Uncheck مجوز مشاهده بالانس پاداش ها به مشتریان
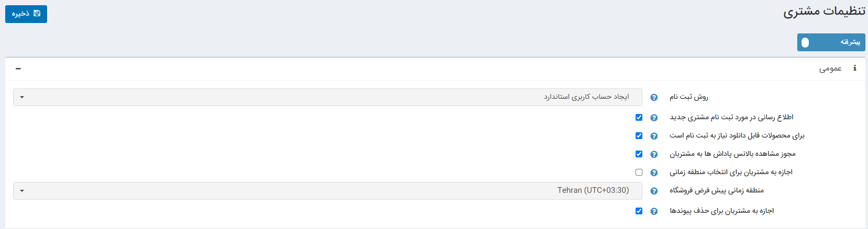Screen dimensions: 868x229 click(x=639, y=154)
